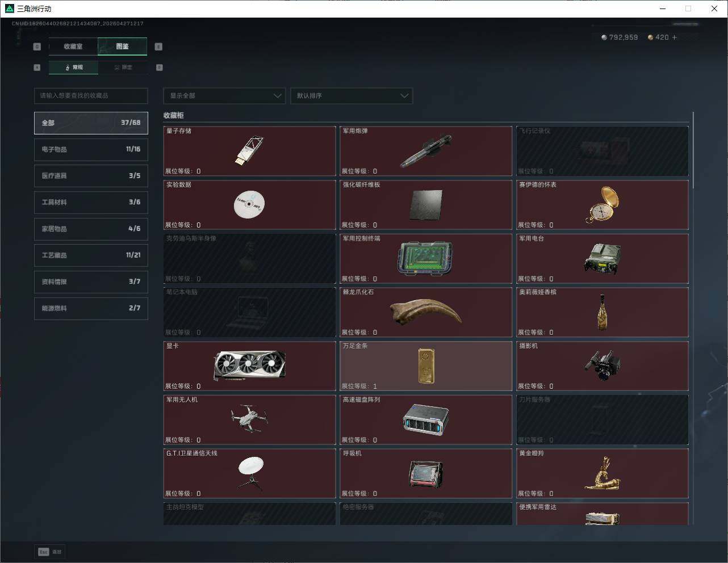Screen dimensions: 728x563
Task: Select the 强化碳纤维板 item
Action: (426, 205)
